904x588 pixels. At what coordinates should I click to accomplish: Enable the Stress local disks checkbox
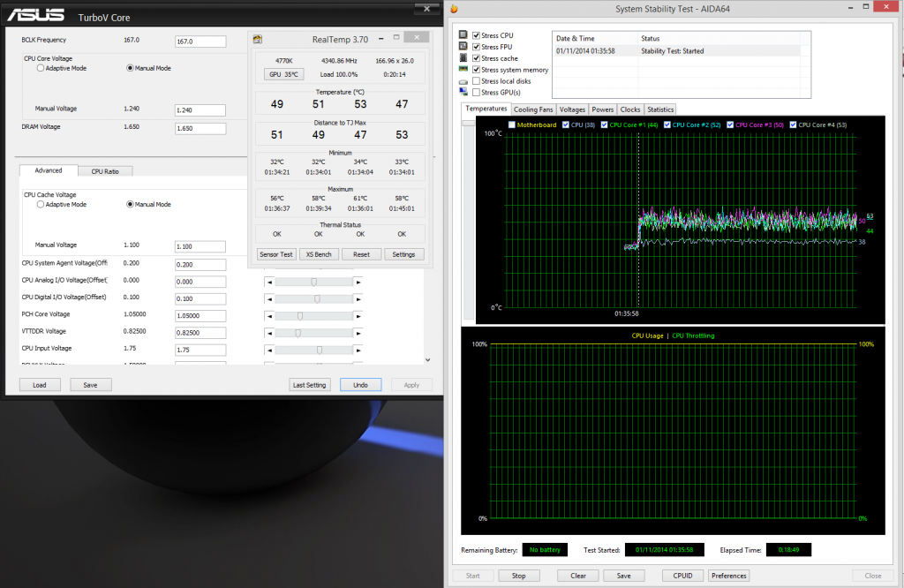[477, 81]
